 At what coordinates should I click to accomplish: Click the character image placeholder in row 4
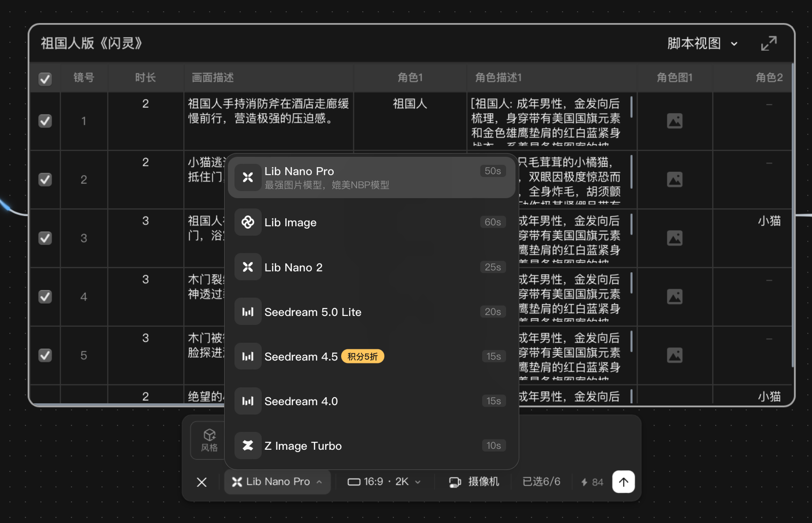(675, 297)
